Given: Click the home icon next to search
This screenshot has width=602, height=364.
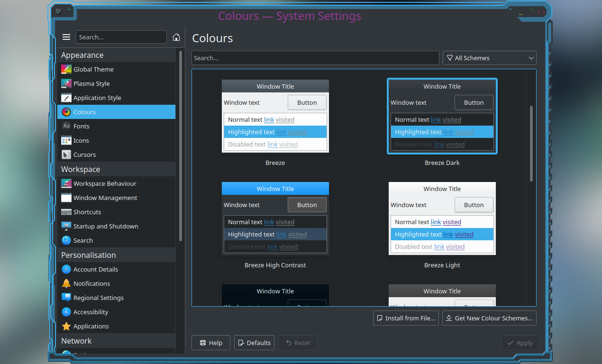Looking at the screenshot, I should 176,37.
